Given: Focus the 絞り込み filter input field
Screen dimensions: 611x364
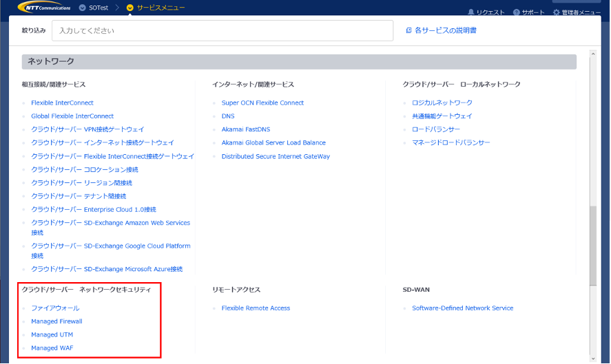Looking at the screenshot, I should (222, 31).
